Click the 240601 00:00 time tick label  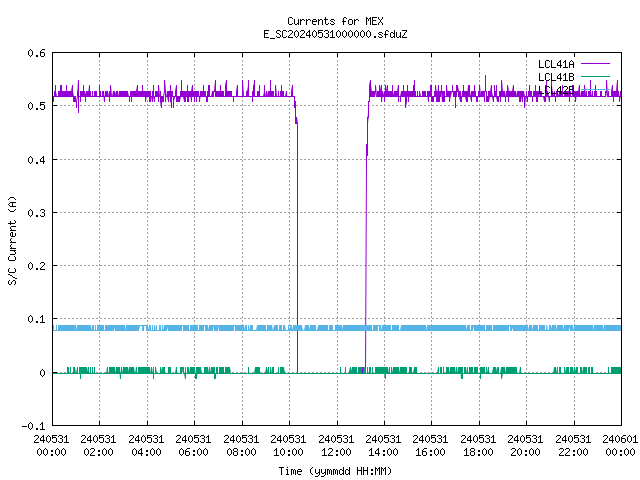[620, 445]
